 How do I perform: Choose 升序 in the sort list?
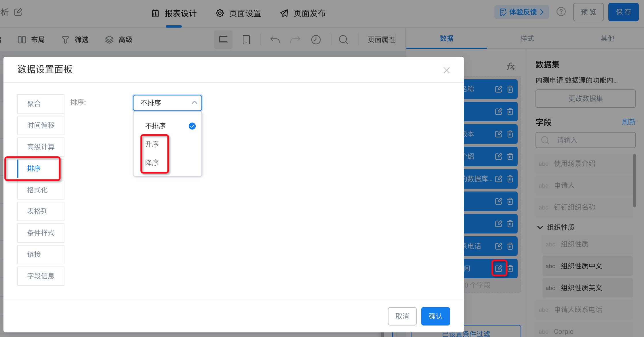tap(152, 144)
